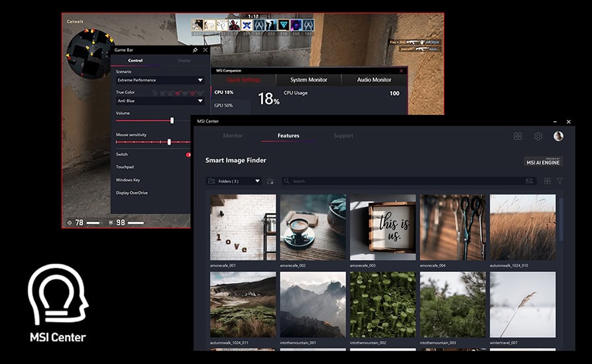Screen dimensions: 592x364
Task: Expand the Folders (3) dropdown
Action: pyautogui.click(x=234, y=181)
